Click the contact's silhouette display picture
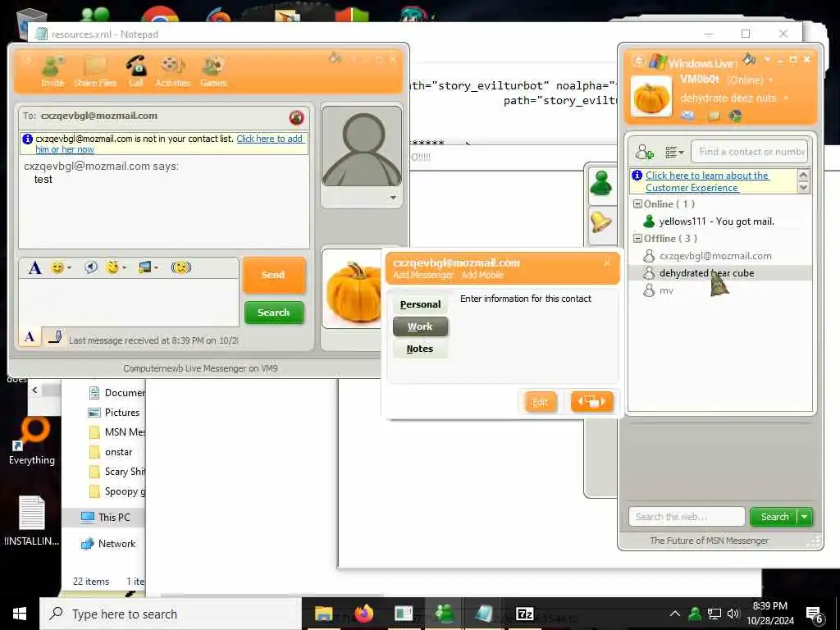Screen dimensions: 840x630 pyautogui.click(x=362, y=146)
